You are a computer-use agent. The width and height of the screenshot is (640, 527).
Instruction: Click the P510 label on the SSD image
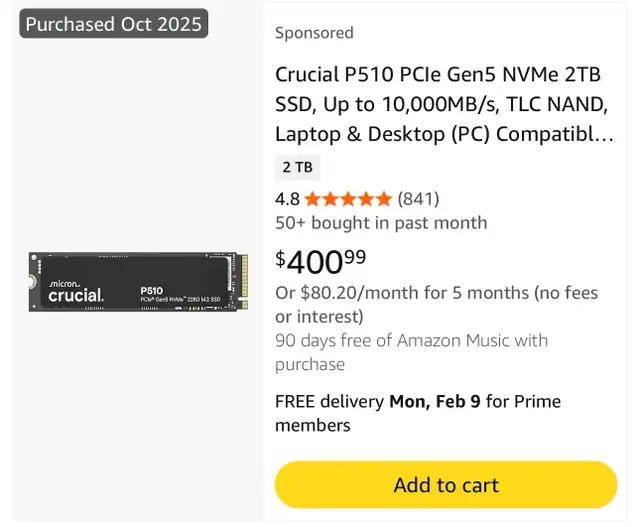coord(150,290)
